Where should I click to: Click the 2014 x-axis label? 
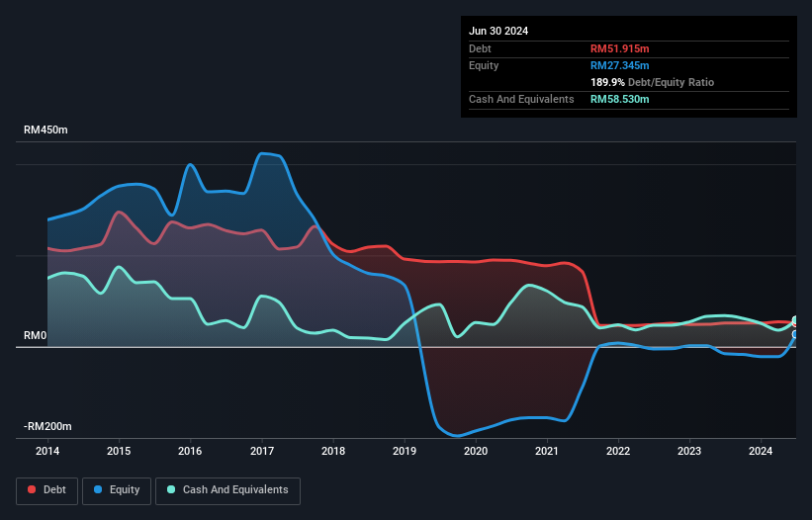tap(47, 451)
